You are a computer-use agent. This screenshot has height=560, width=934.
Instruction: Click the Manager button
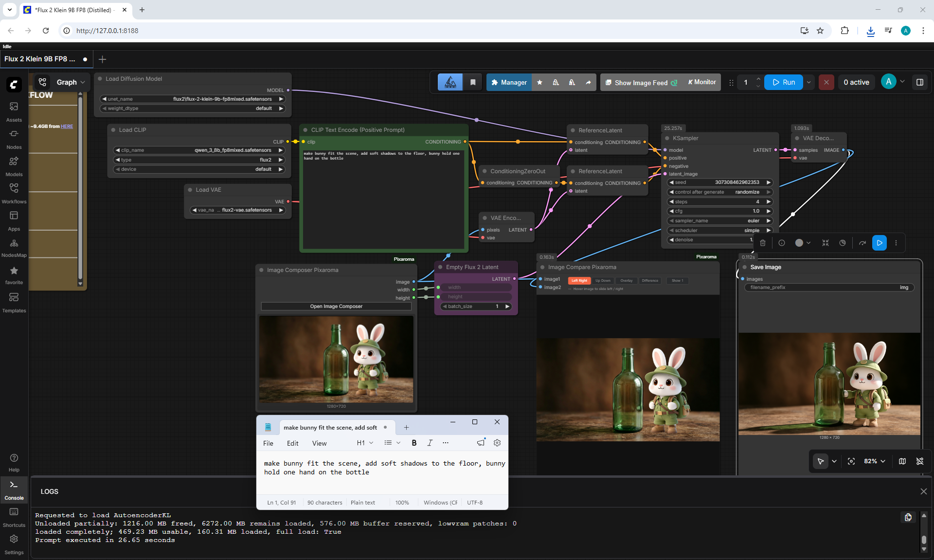[x=509, y=82]
